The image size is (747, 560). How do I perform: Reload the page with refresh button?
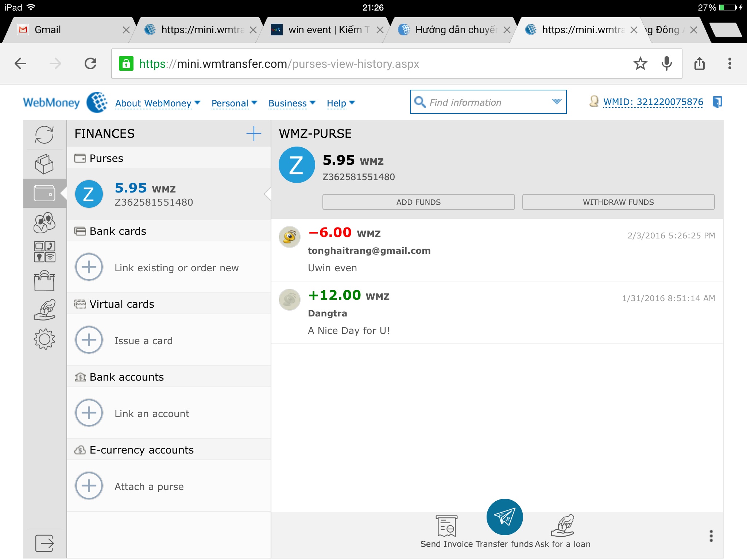(x=90, y=63)
